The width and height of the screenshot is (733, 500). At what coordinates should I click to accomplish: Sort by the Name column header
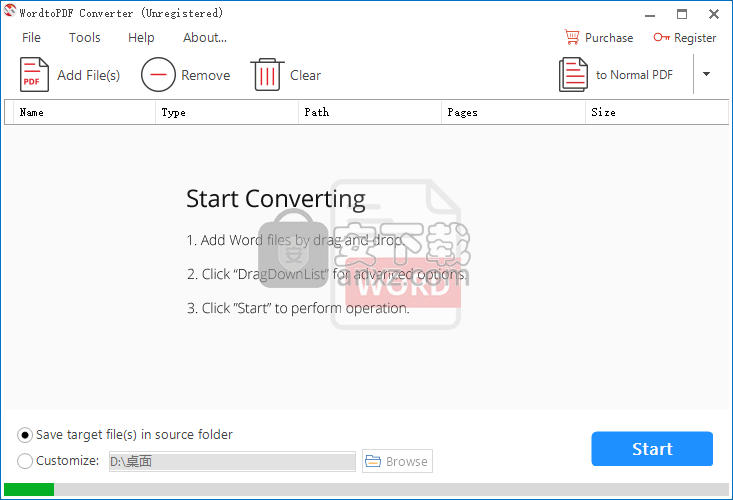click(x=85, y=112)
